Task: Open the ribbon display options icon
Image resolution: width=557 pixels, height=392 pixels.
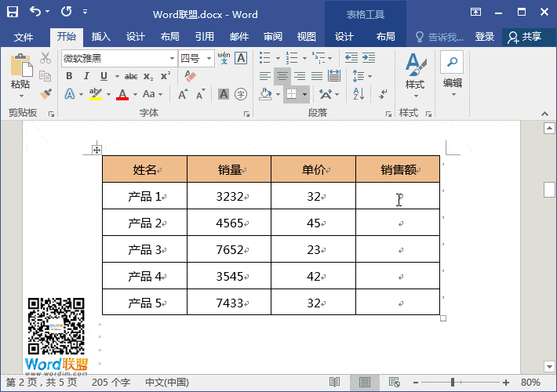Action: [x=475, y=12]
